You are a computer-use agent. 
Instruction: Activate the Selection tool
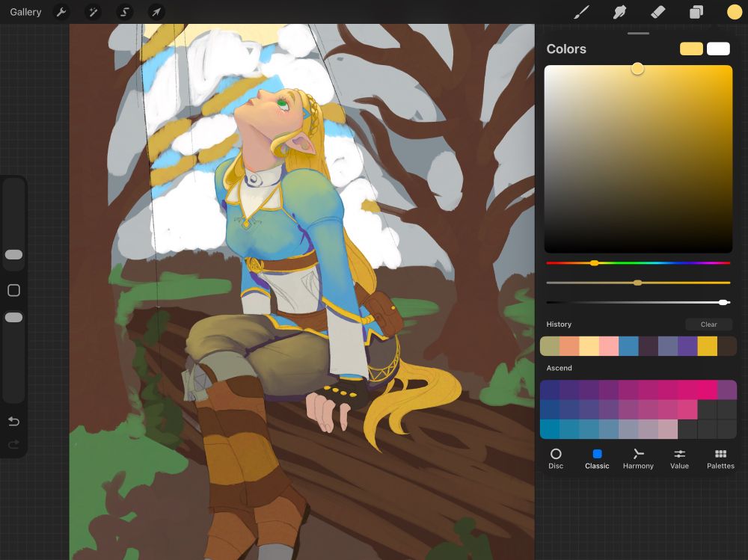(x=125, y=12)
